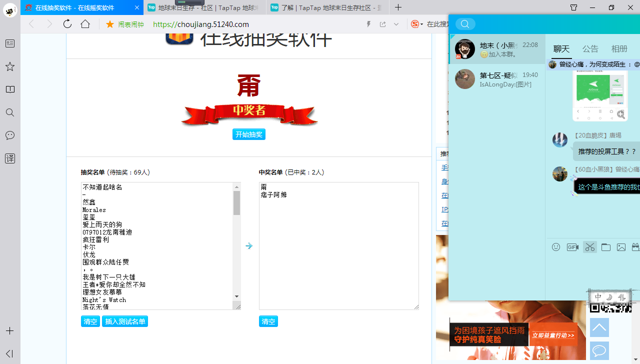Click the back-to-top arrow button
640x364 pixels.
[x=599, y=327]
